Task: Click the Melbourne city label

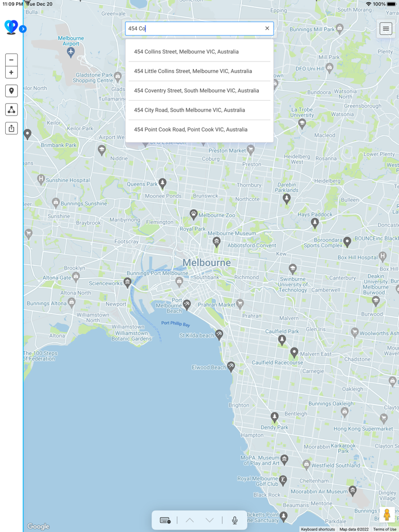Action: pos(206,262)
